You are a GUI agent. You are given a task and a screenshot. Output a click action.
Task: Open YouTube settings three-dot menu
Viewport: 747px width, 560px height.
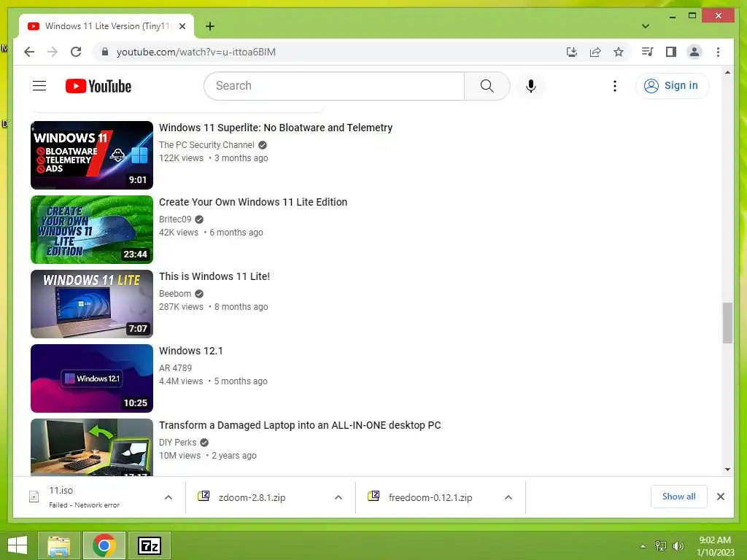615,86
